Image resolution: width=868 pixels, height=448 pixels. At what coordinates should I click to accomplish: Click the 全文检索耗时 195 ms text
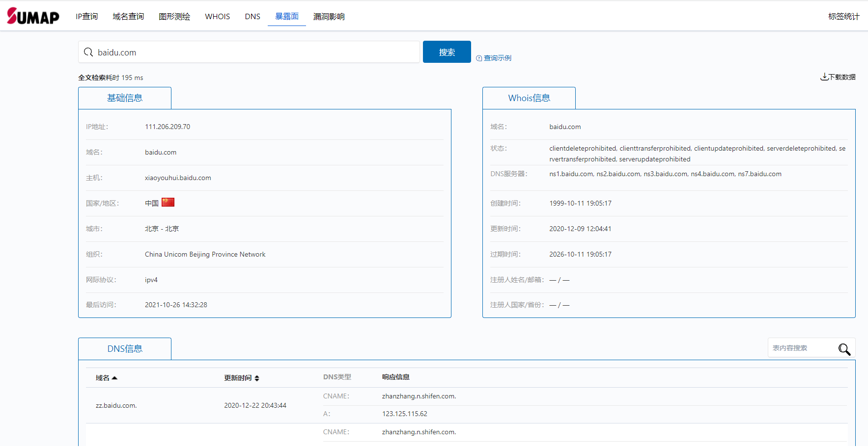[x=111, y=78]
